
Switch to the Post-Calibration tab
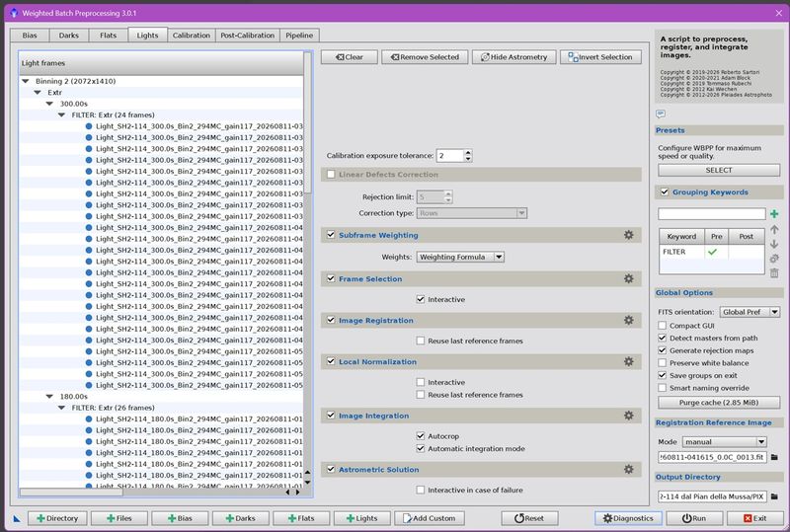[248, 36]
